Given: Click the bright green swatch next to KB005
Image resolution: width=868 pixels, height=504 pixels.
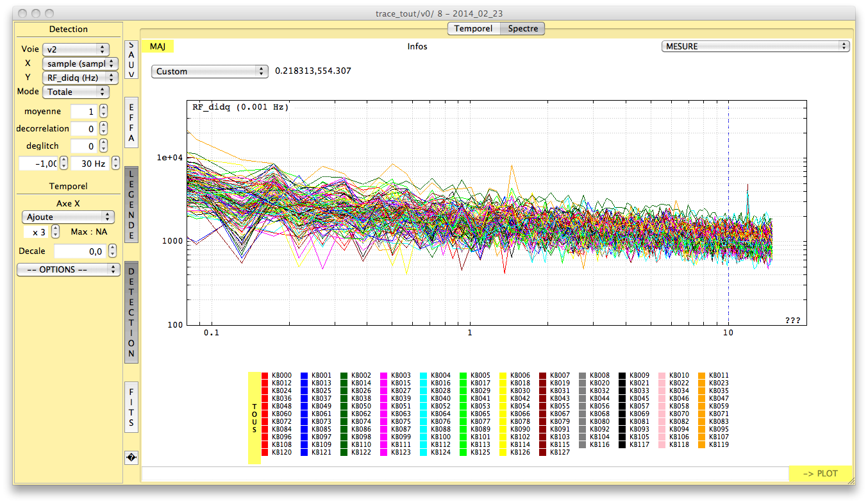Looking at the screenshot, I should (463, 375).
